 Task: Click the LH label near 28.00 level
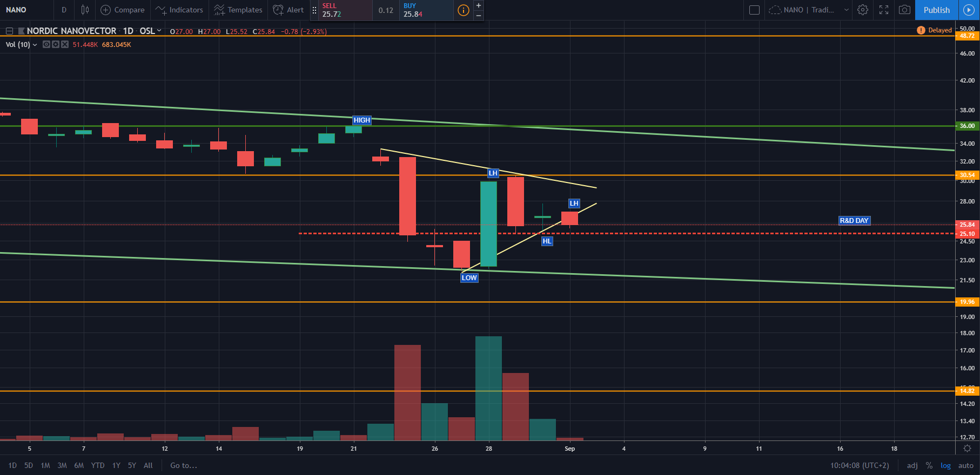(x=574, y=203)
